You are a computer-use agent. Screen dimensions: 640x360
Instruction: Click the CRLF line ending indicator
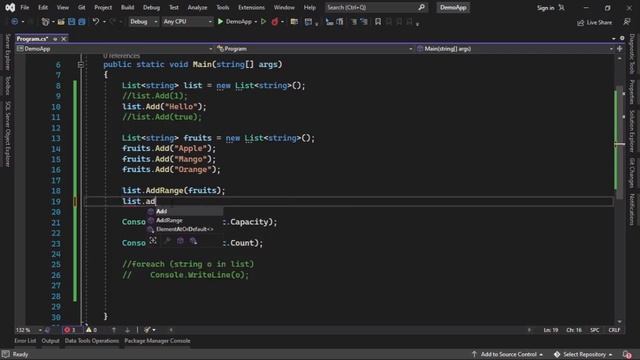[x=614, y=330]
